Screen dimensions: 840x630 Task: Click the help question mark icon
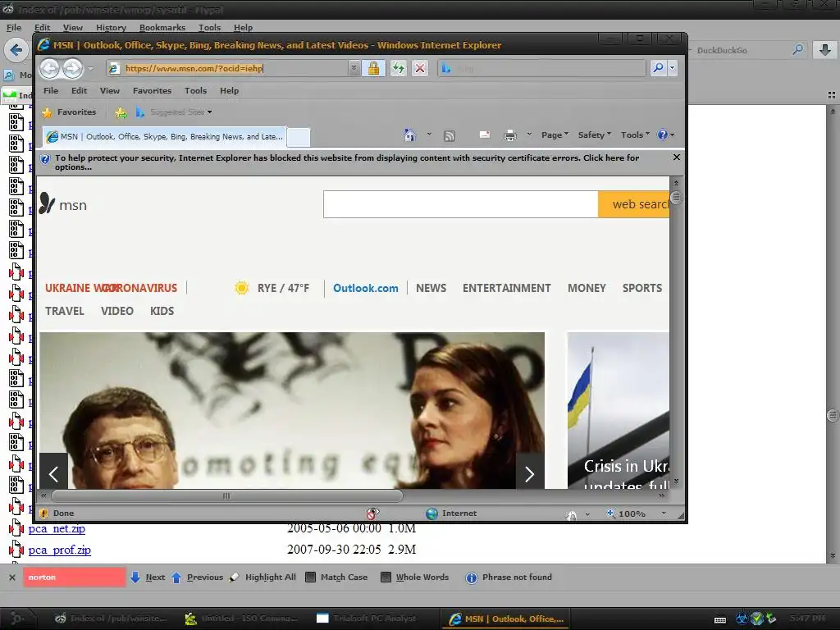663,135
